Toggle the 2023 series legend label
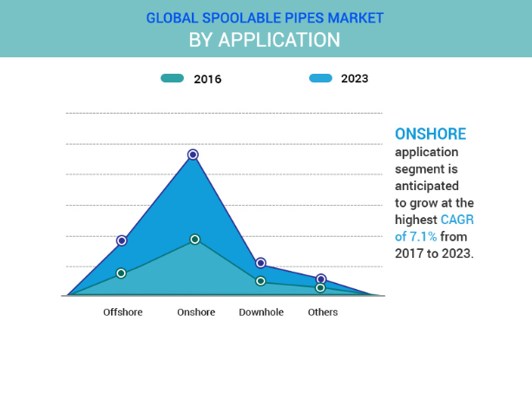 coord(354,79)
